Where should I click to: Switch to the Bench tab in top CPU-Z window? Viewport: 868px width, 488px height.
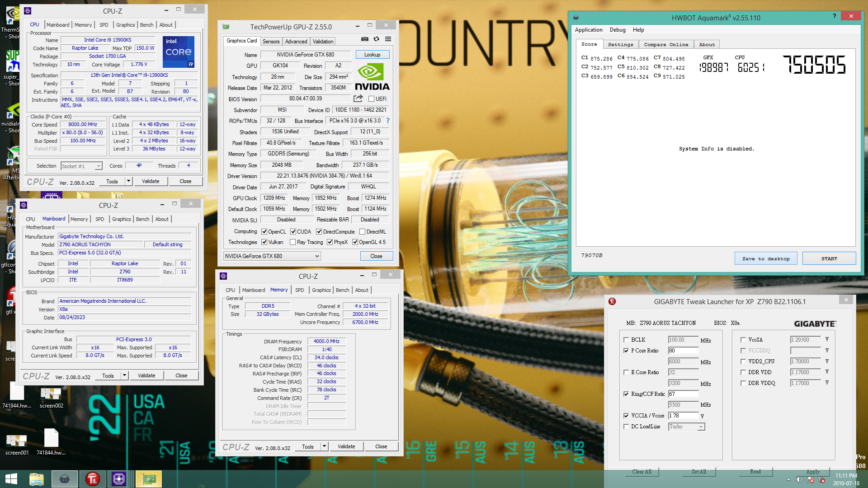pyautogui.click(x=146, y=25)
